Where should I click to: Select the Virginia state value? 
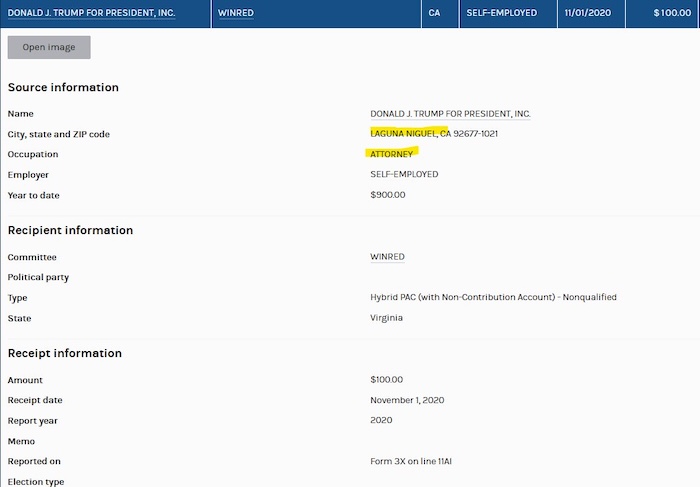pos(386,318)
